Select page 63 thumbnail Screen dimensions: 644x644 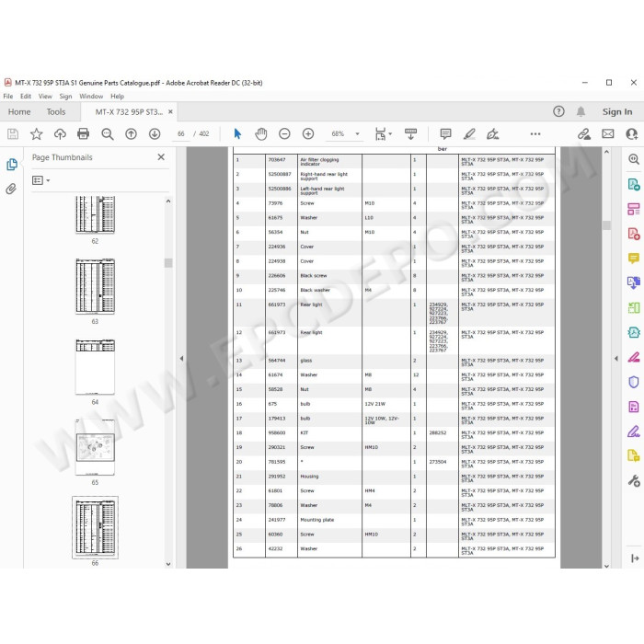95,286
